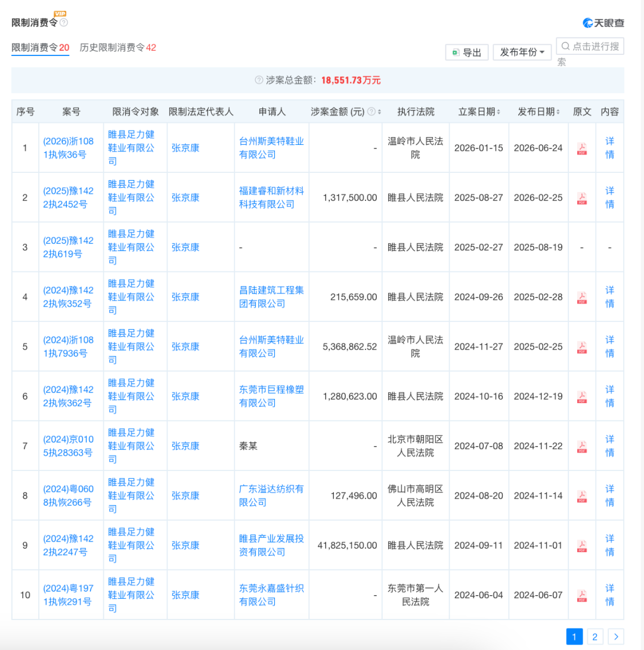Viewport: 644px width, 650px height.
Task: Click help icon next to 限制消费令 title
Action: [64, 23]
